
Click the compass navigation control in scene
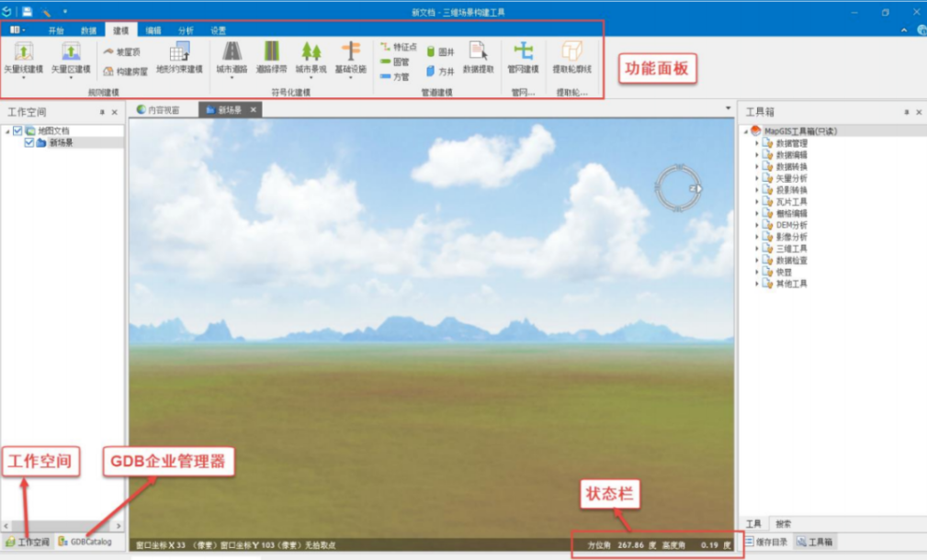click(x=678, y=188)
